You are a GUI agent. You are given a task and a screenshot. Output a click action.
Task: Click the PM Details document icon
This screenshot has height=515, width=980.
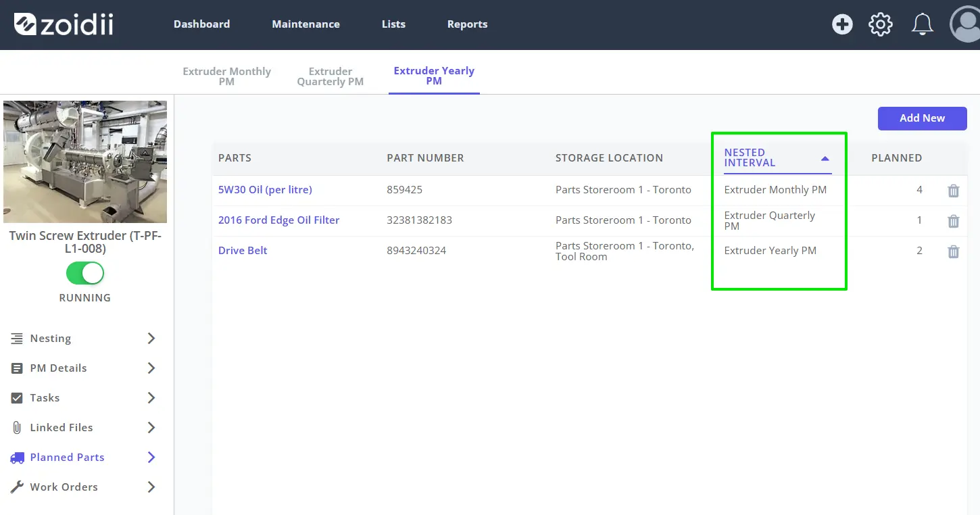17,368
